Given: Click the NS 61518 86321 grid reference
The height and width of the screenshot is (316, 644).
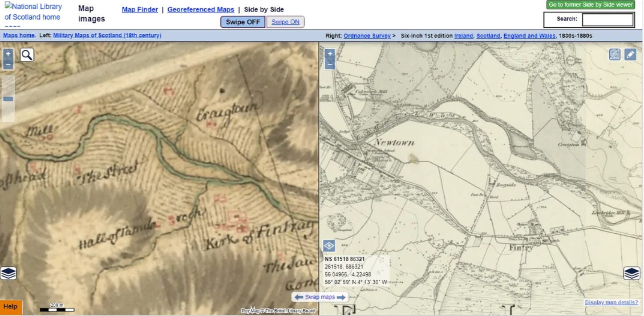Looking at the screenshot, I should pyautogui.click(x=345, y=259).
